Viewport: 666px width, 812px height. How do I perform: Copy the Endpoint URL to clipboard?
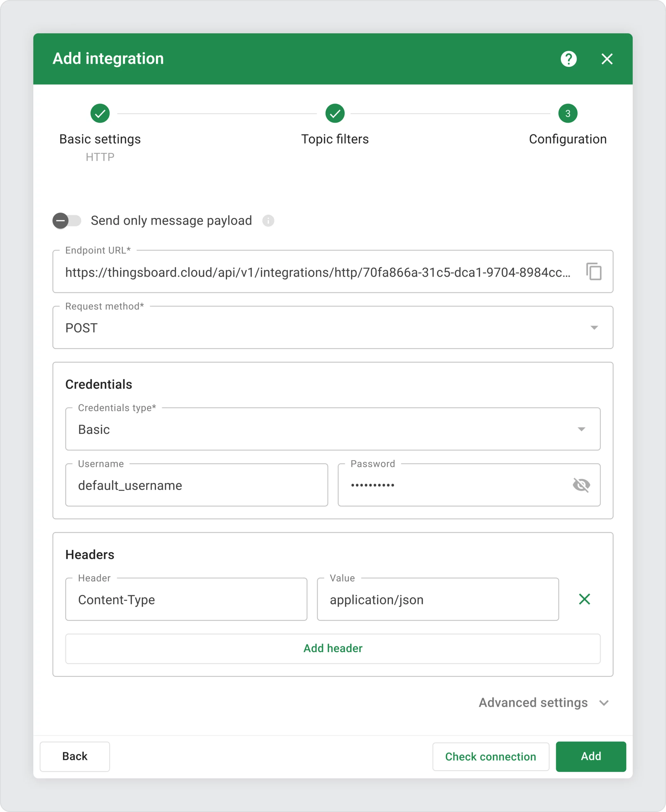coord(593,272)
